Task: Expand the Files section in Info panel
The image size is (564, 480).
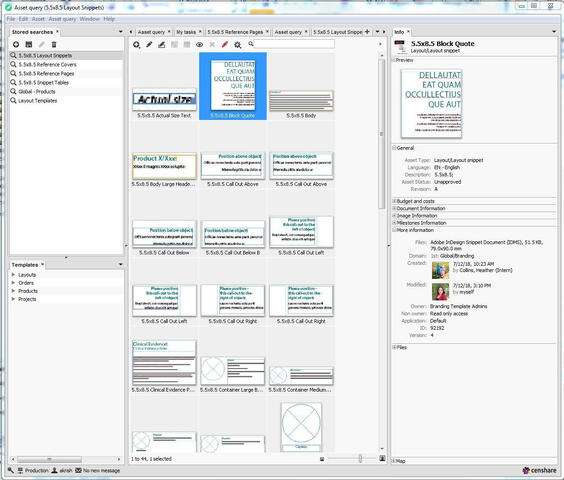Action: coord(394,347)
